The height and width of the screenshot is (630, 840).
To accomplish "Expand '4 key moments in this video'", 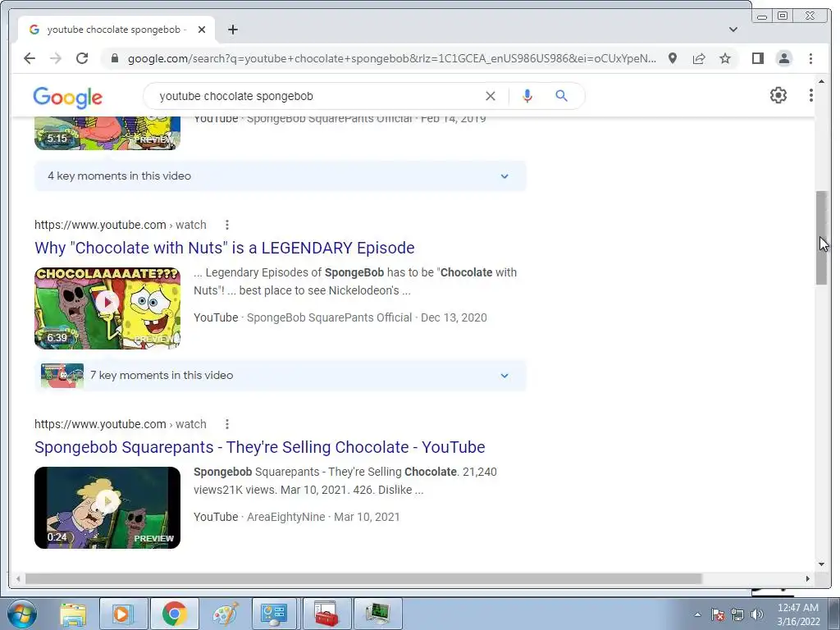I will (281, 176).
